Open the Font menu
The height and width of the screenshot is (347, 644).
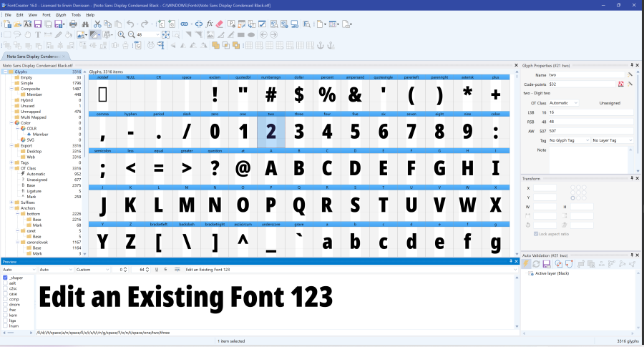[47, 15]
